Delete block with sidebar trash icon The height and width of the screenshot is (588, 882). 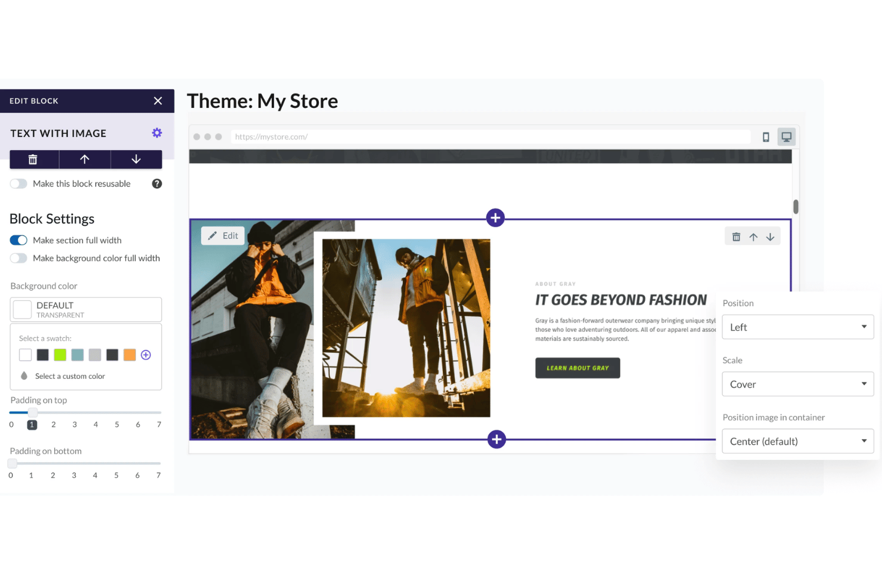point(33,159)
